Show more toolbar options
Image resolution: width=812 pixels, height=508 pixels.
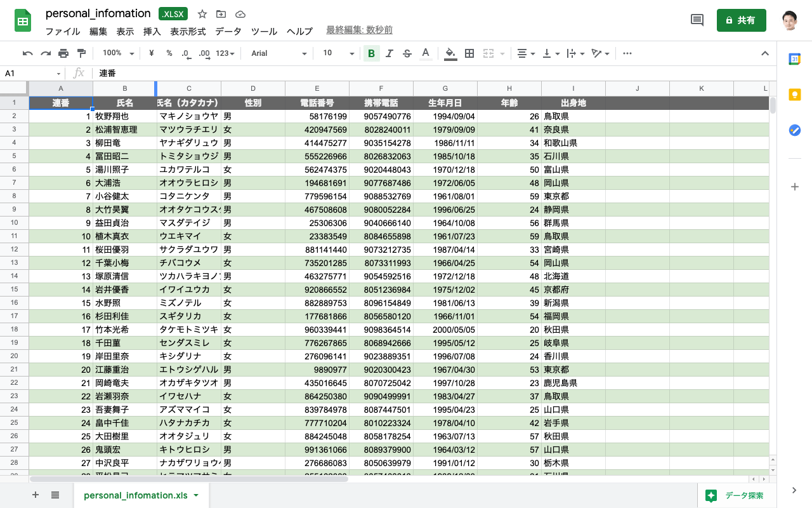point(627,53)
